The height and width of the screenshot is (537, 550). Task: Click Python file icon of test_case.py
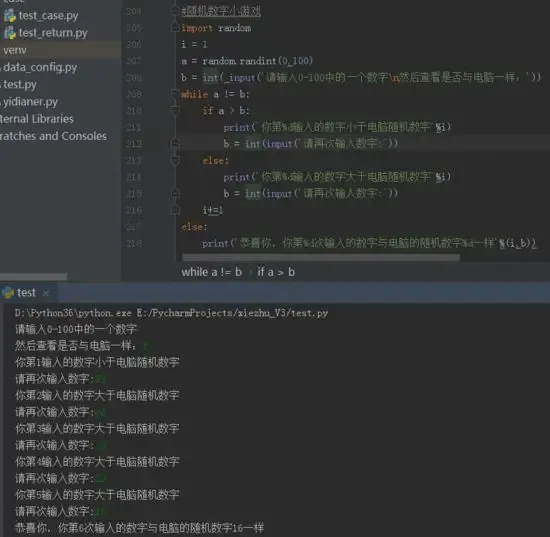[x=10, y=16]
